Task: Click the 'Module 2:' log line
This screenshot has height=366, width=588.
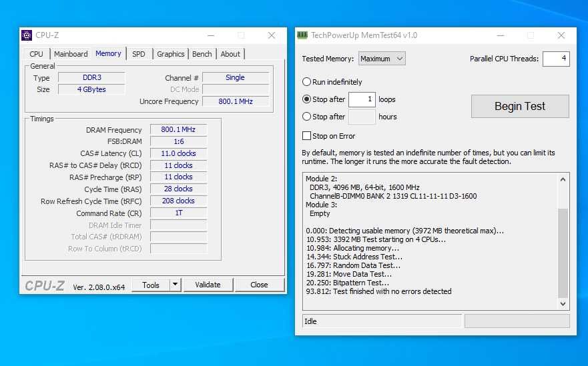Action: click(x=322, y=179)
